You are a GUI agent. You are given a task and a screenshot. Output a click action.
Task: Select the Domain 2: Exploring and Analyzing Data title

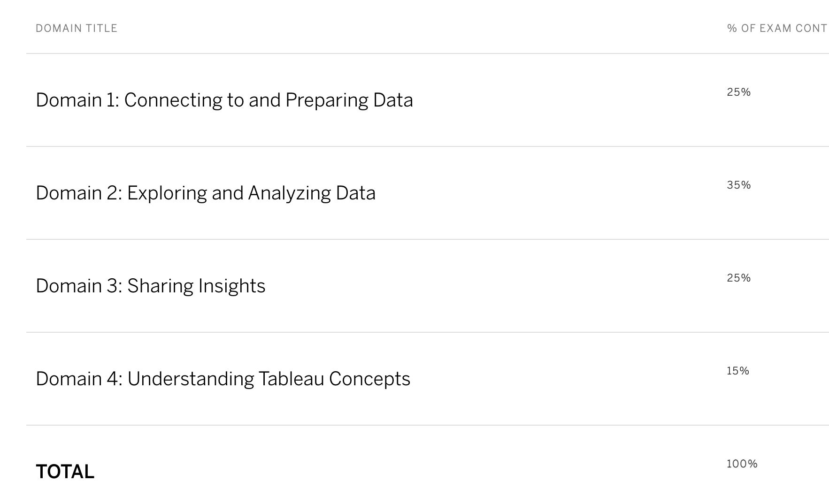[x=206, y=193]
